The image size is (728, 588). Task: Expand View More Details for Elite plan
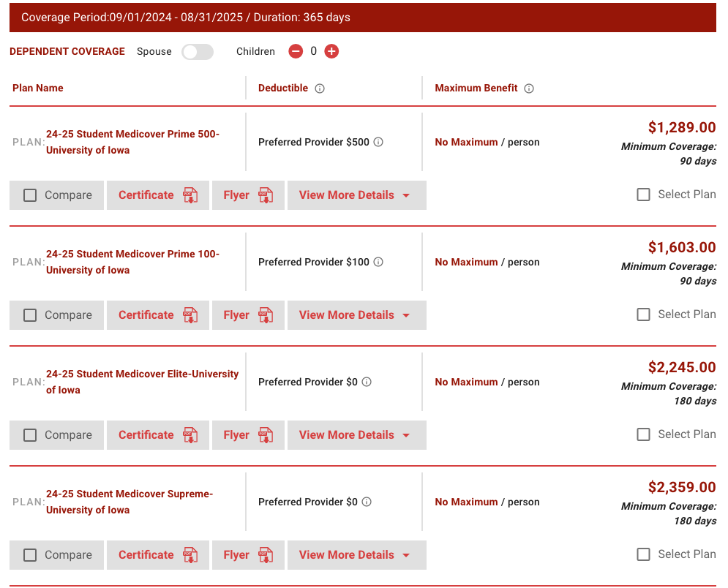click(x=356, y=435)
